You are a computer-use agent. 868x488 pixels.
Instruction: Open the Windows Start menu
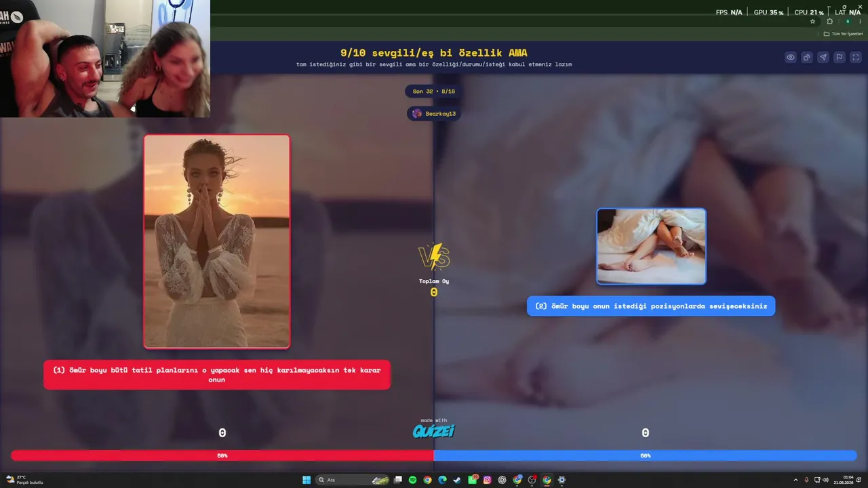tap(307, 480)
